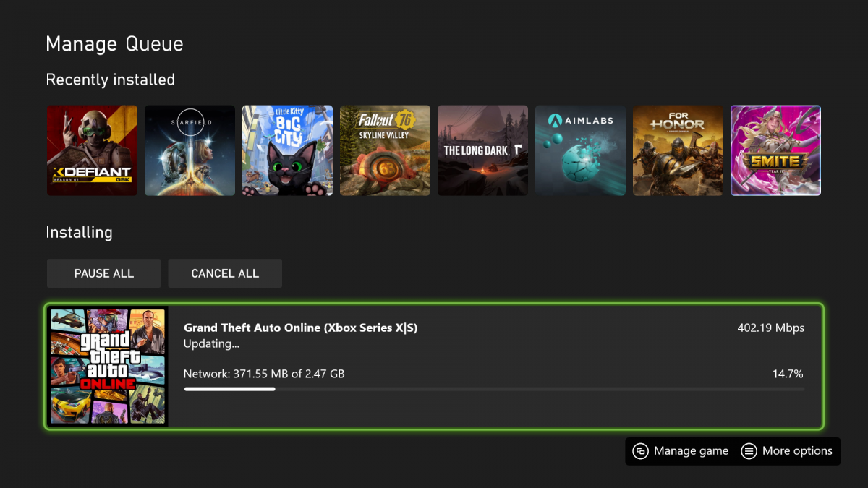The image size is (868, 488).
Task: Click the GTA Online box art thumbnail
Action: [x=107, y=367]
